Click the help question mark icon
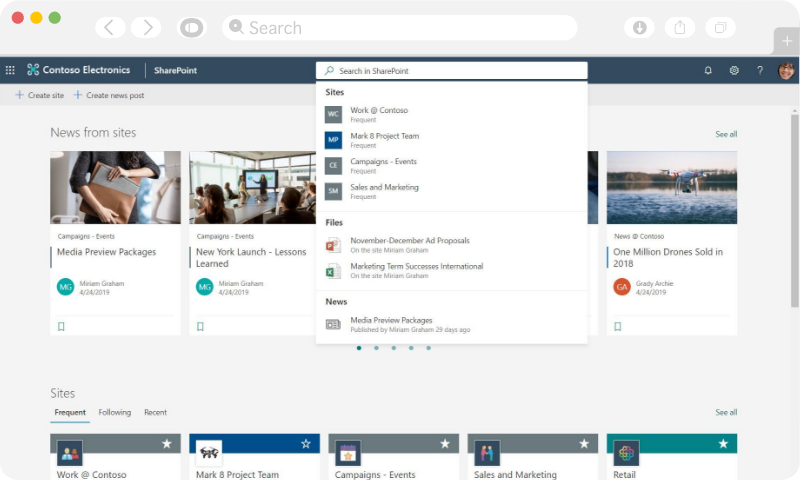This screenshot has width=800, height=480. tap(760, 70)
